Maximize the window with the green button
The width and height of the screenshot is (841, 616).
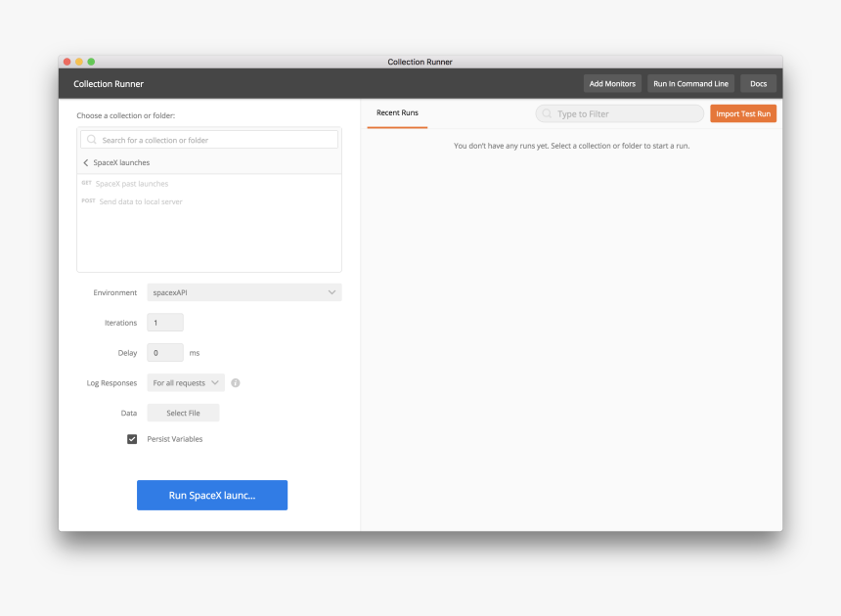[91, 62]
